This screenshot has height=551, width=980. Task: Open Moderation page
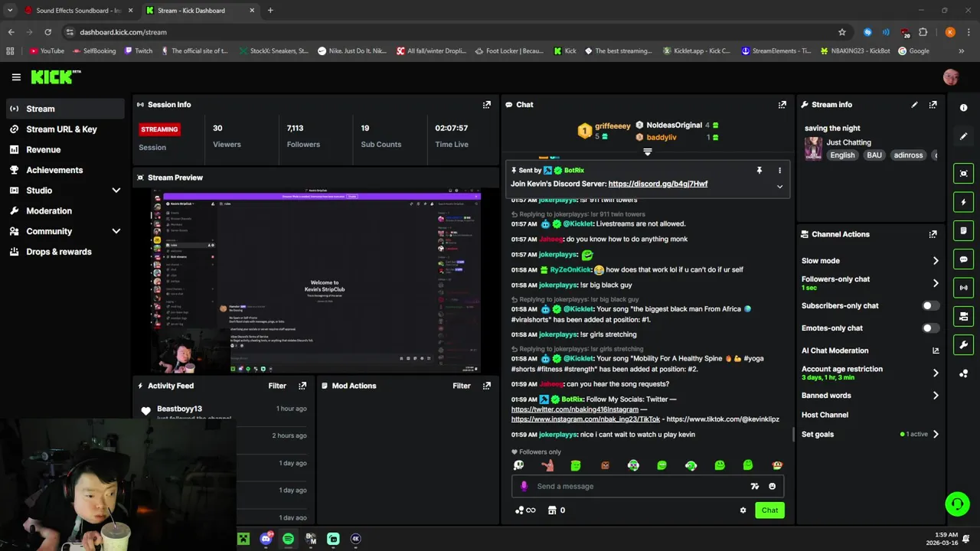coord(65,211)
